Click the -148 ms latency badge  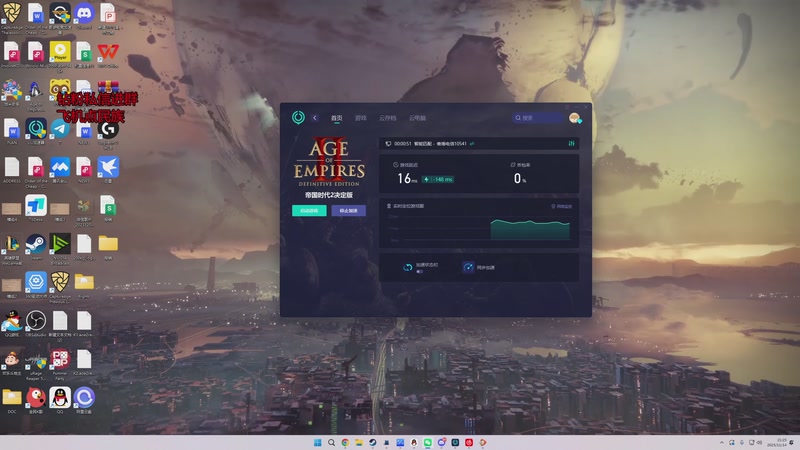point(438,179)
